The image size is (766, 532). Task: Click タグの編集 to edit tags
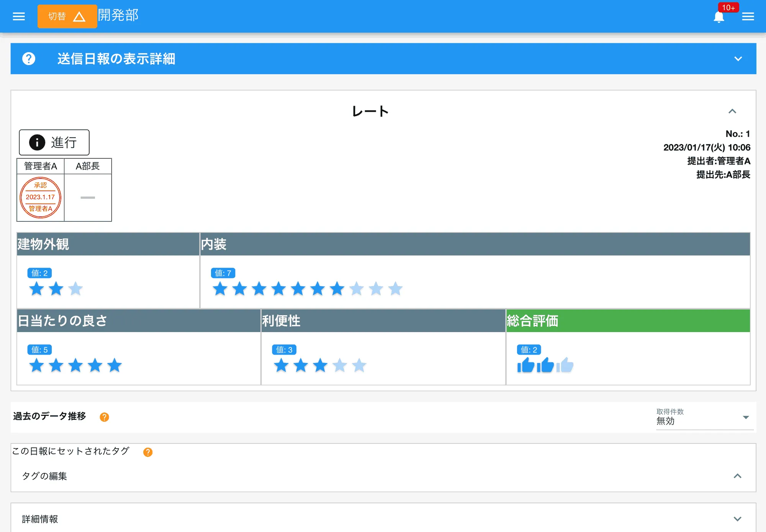pyautogui.click(x=44, y=476)
